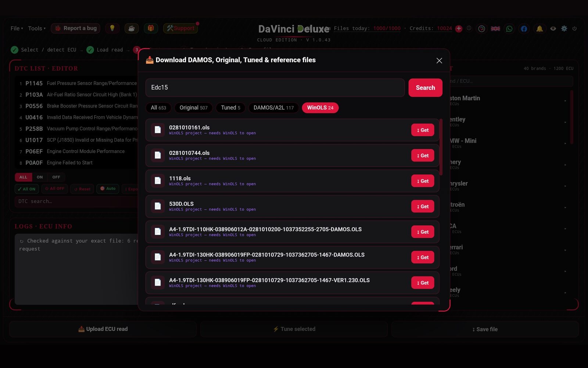Click the red Search button
Image resolution: width=588 pixels, height=368 pixels.
point(425,88)
